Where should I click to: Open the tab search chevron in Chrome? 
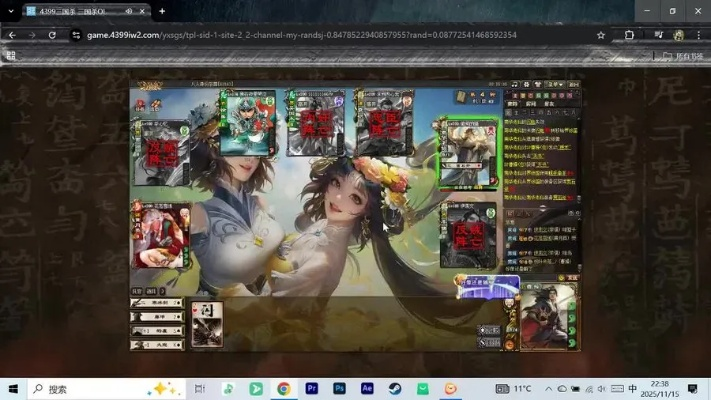(x=11, y=11)
